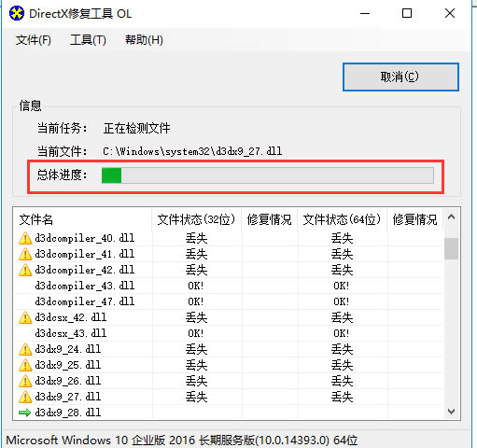The height and width of the screenshot is (448, 477).
Task: Click warning icon beside d3dcompiler_41.dll
Action: (25, 254)
